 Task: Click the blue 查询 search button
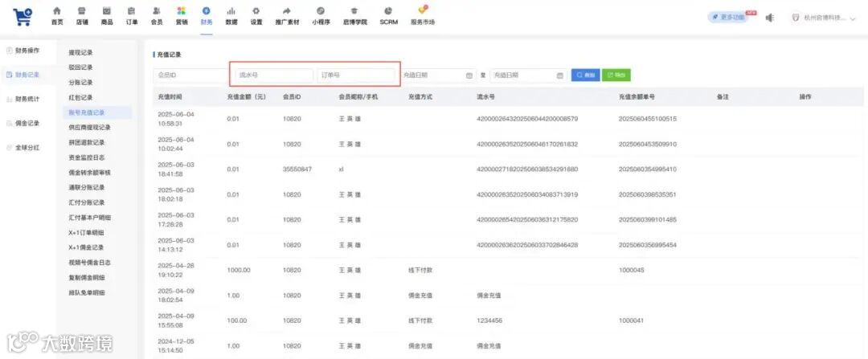[586, 75]
